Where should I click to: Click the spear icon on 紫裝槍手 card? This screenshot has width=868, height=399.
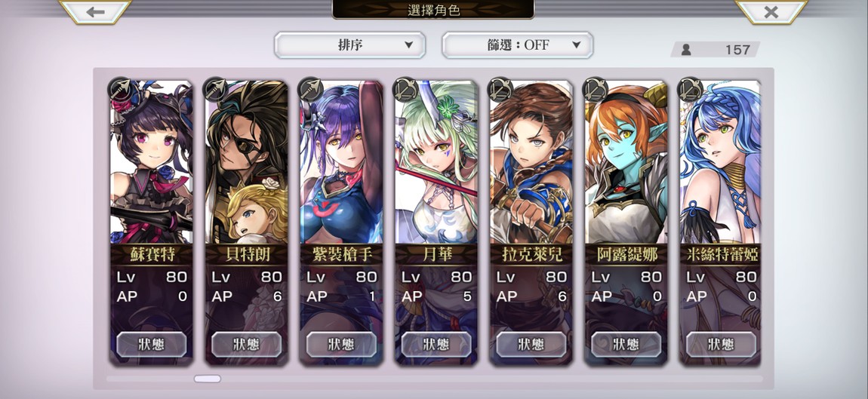310,89
